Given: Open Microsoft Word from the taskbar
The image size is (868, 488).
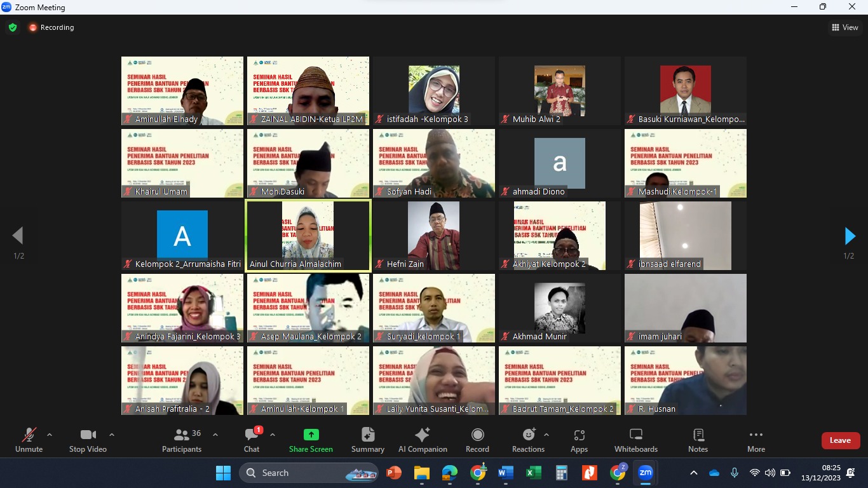Looking at the screenshot, I should click(x=505, y=473).
